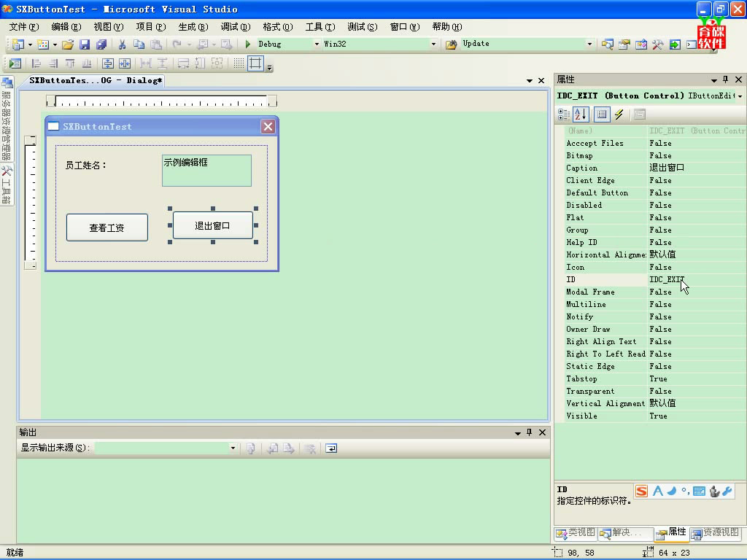The image size is (747, 560).
Task: Expand the Debug configuration dropdown
Action: click(x=317, y=44)
